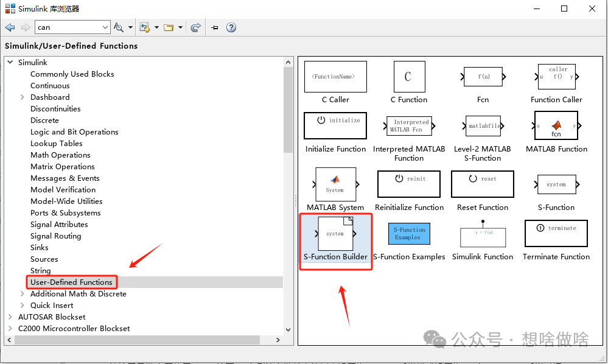Select the Initialize Function block icon
The image size is (608, 364).
point(335,125)
